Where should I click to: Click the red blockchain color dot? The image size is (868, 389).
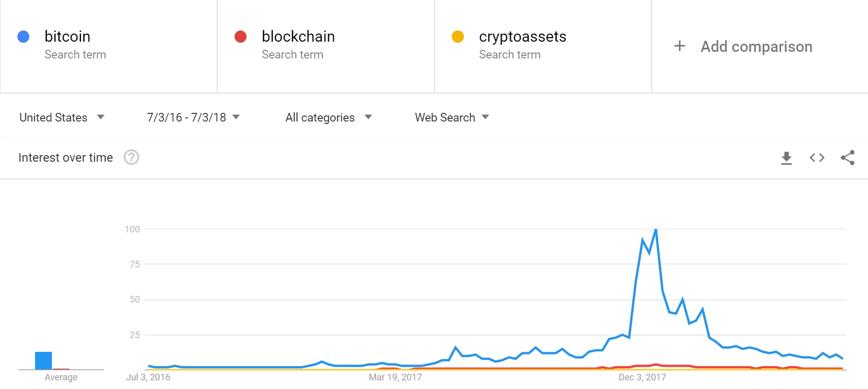pyautogui.click(x=241, y=37)
